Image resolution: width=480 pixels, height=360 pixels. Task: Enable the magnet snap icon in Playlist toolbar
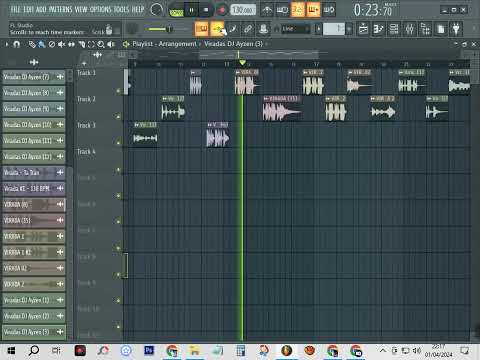(x=16, y=44)
